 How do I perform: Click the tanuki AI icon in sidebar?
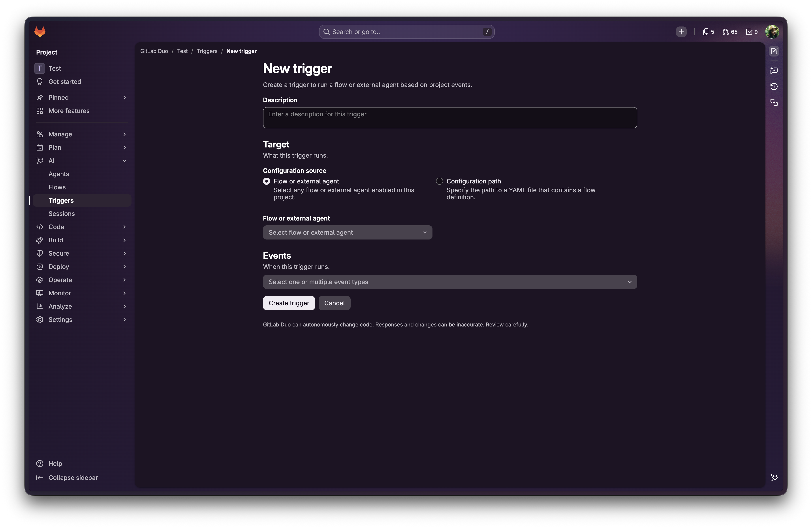point(39,161)
